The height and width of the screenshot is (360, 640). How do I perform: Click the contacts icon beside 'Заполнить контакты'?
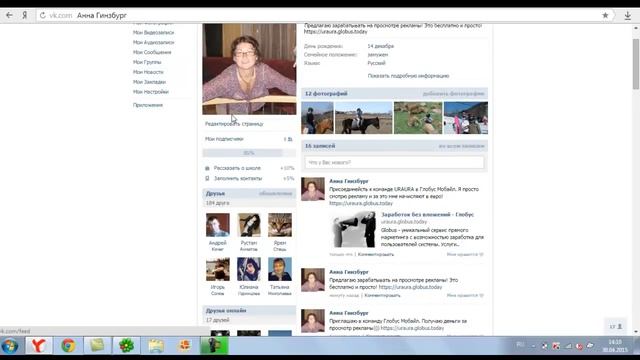[x=207, y=178]
